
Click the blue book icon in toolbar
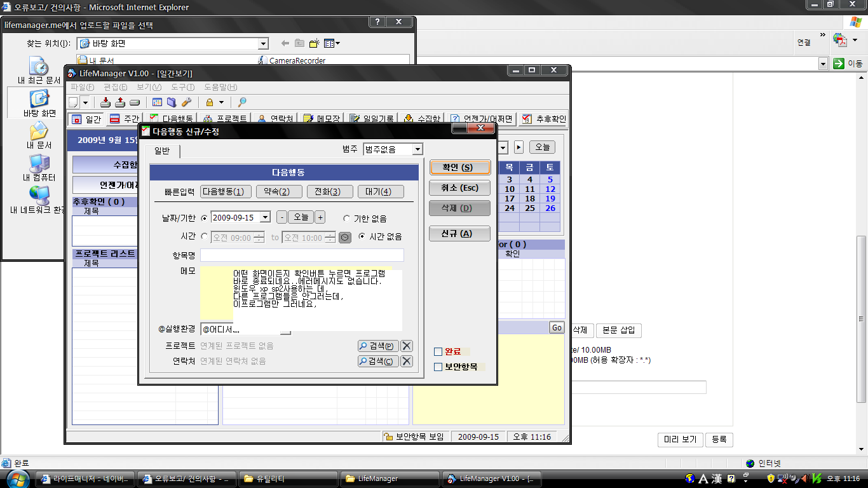tap(172, 102)
